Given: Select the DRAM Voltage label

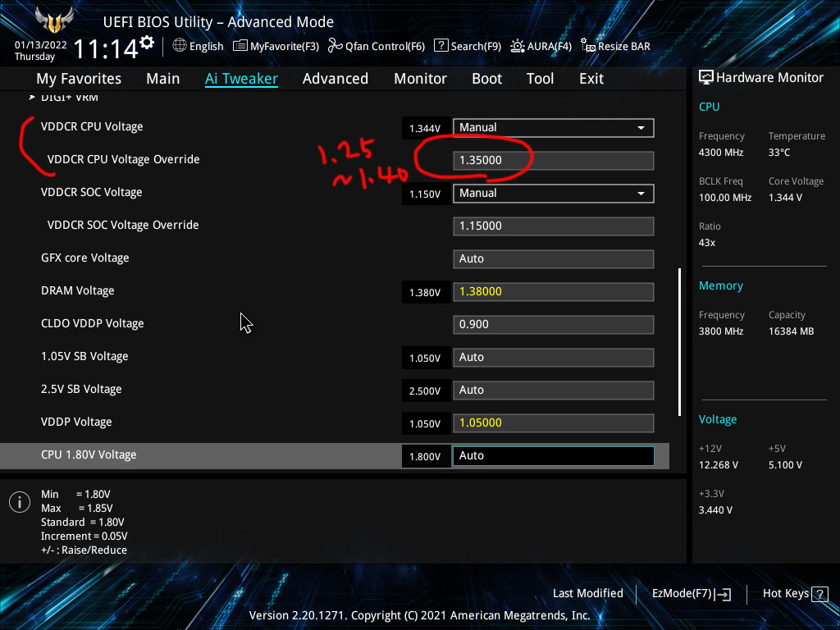Looking at the screenshot, I should click(x=78, y=291).
